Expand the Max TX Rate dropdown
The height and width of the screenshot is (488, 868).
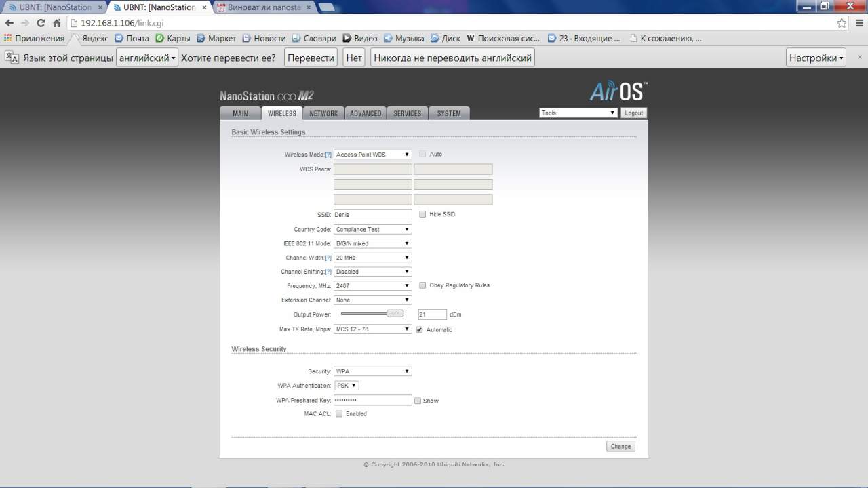tap(372, 329)
